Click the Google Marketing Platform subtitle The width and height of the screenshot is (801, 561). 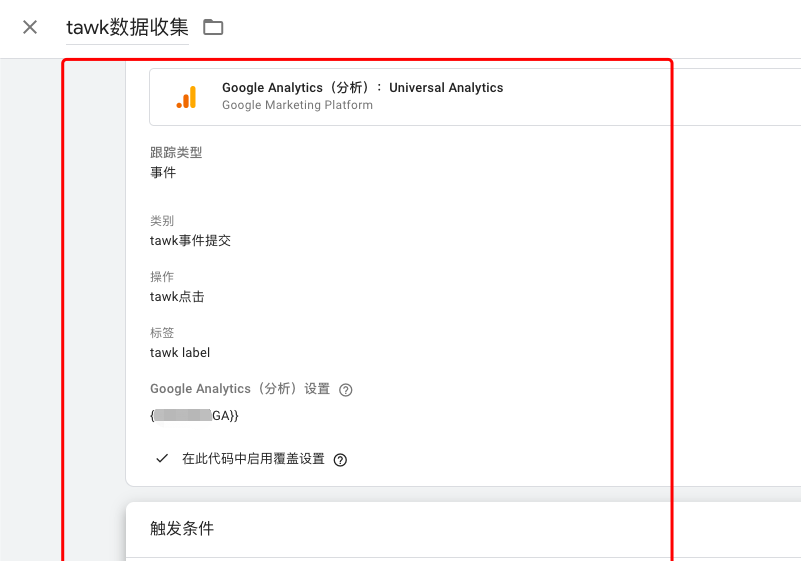point(297,105)
